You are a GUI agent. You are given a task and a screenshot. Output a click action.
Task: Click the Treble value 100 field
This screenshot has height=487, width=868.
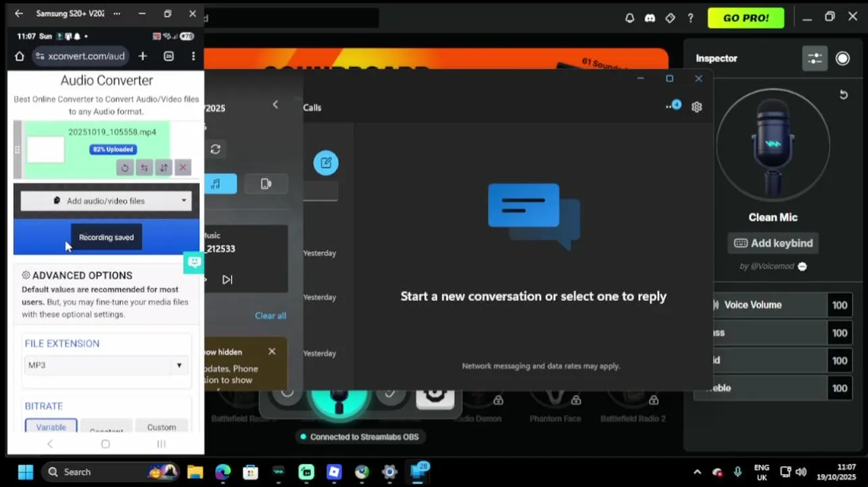pyautogui.click(x=840, y=388)
